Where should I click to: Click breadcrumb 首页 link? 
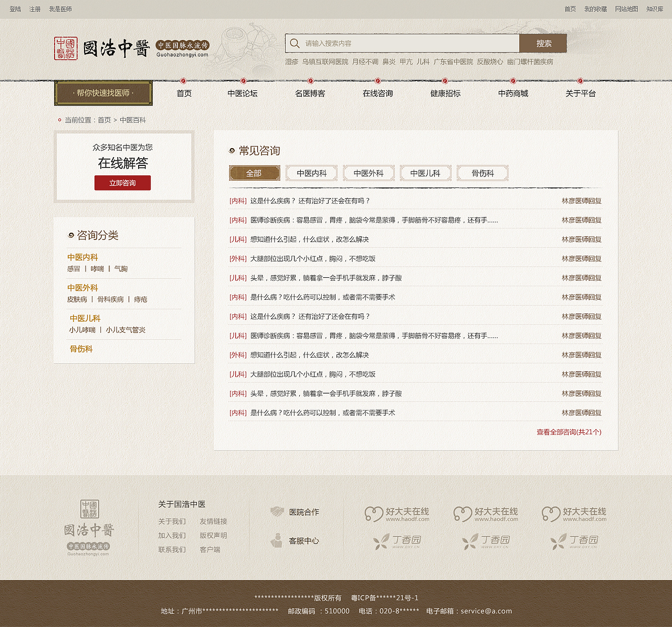coord(104,120)
